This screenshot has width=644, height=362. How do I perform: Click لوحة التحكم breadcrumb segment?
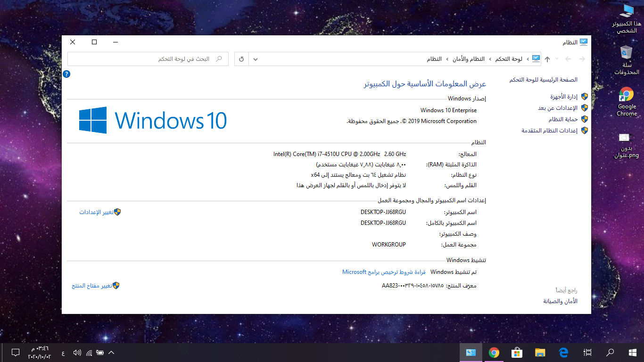[x=508, y=59]
